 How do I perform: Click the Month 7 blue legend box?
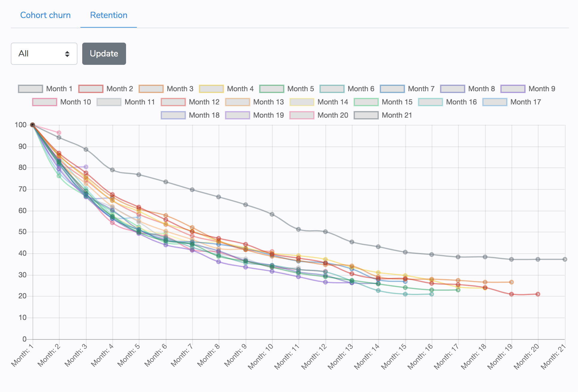392,89
